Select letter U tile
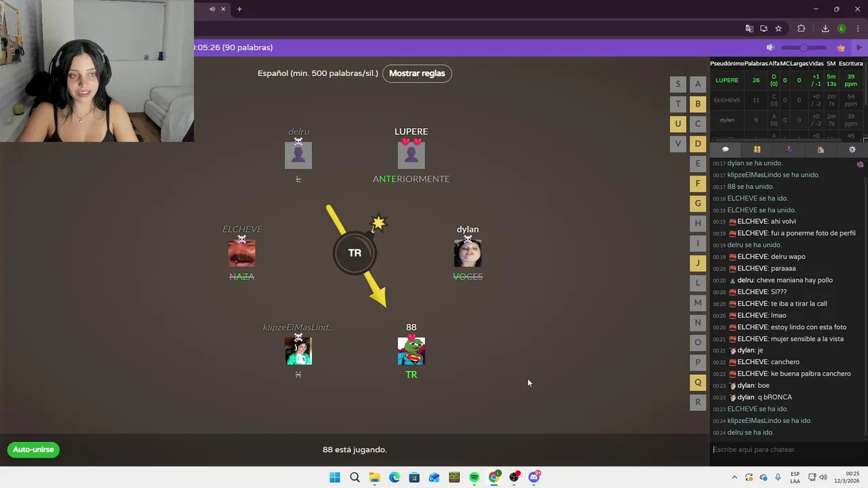 click(678, 123)
